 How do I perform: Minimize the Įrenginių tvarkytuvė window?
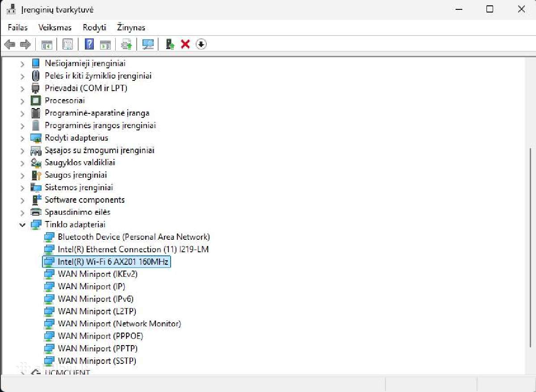point(459,9)
